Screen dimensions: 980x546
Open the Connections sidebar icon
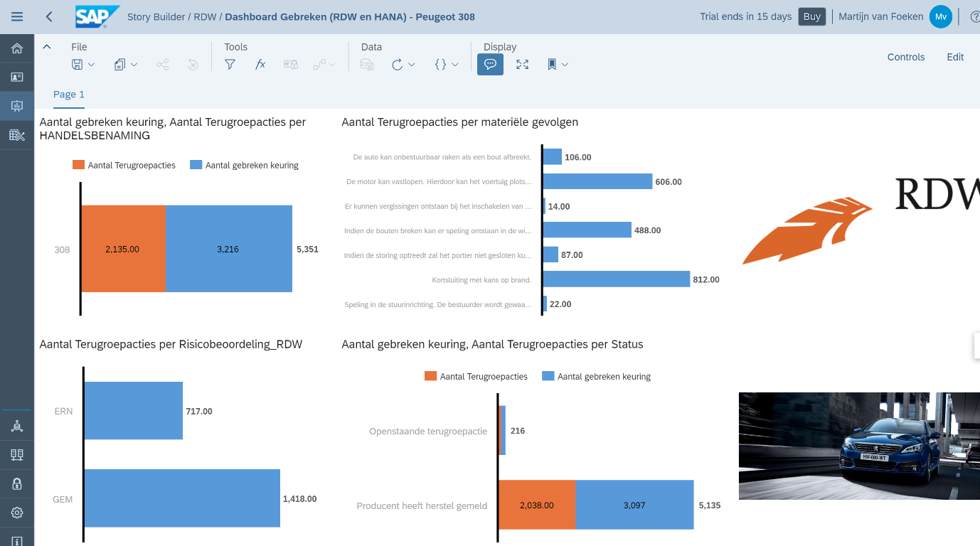coord(17,426)
